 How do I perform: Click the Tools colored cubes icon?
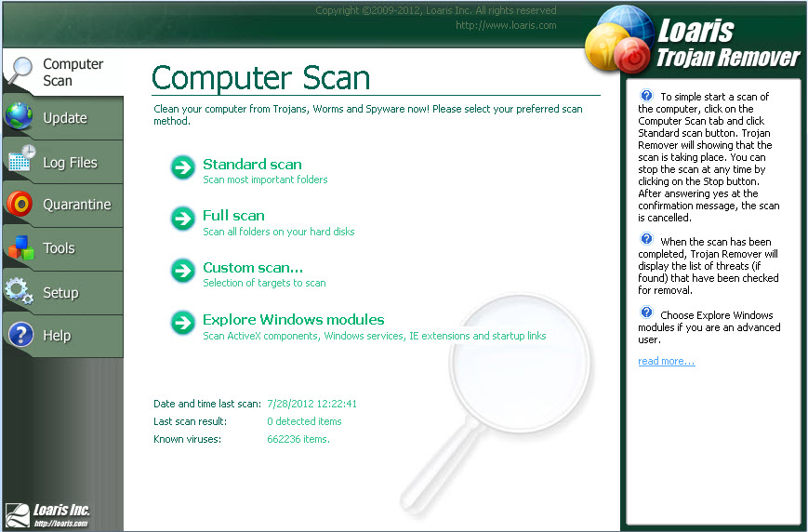point(20,247)
